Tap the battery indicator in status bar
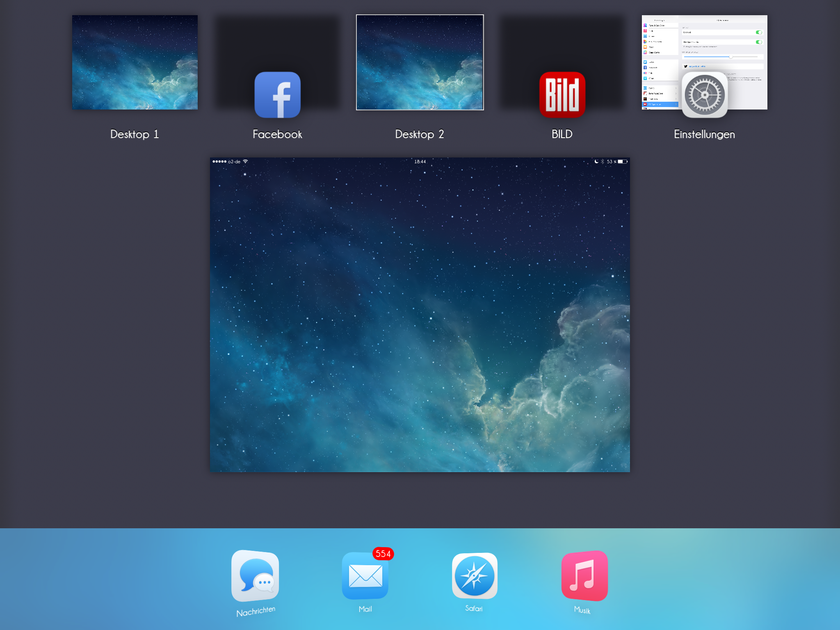The height and width of the screenshot is (630, 840). coord(623,162)
